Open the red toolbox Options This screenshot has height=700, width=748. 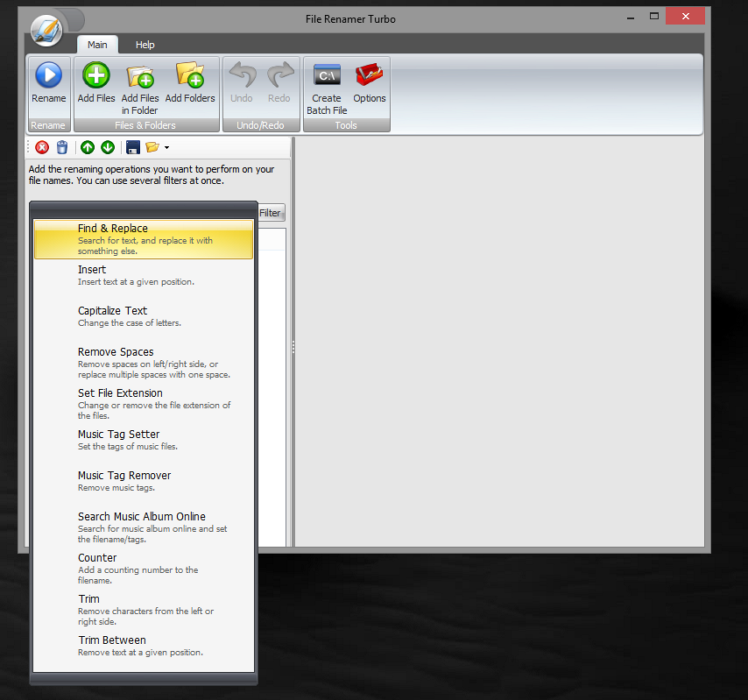point(369,75)
